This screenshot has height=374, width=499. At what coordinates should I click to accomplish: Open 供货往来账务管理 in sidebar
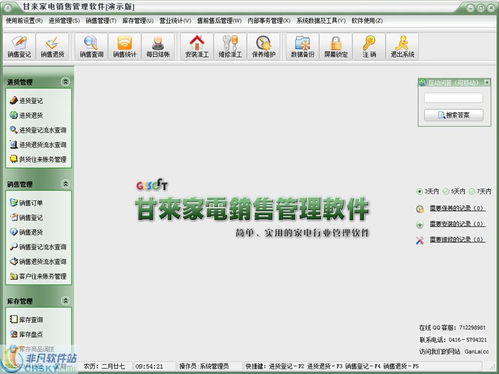click(38, 159)
